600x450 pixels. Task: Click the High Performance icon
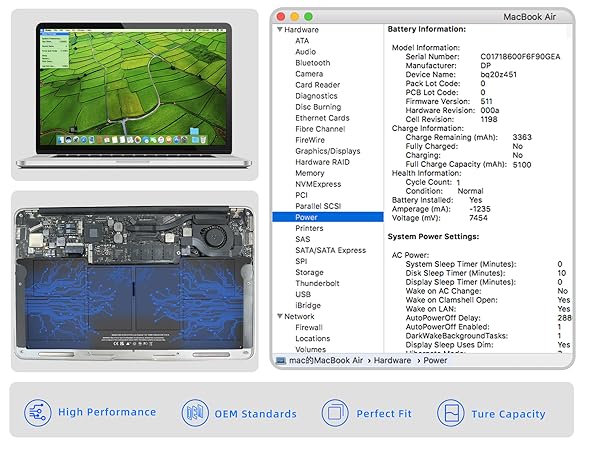pos(38,413)
